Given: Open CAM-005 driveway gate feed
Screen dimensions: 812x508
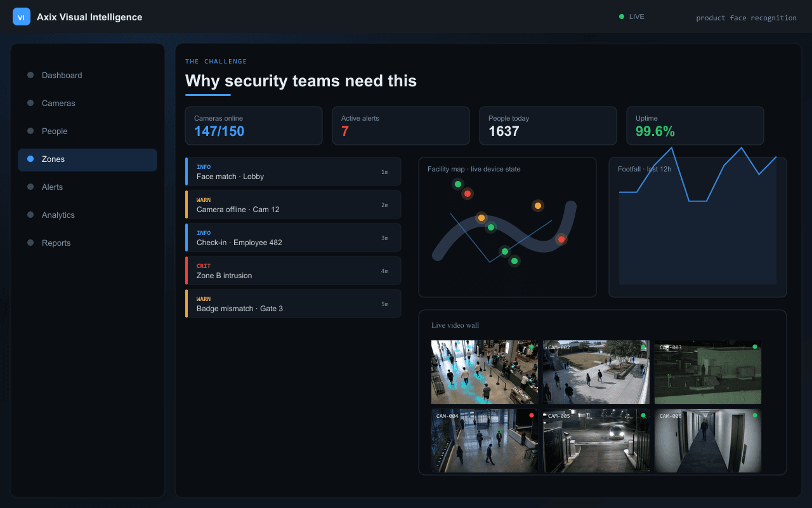Looking at the screenshot, I should (x=596, y=441).
